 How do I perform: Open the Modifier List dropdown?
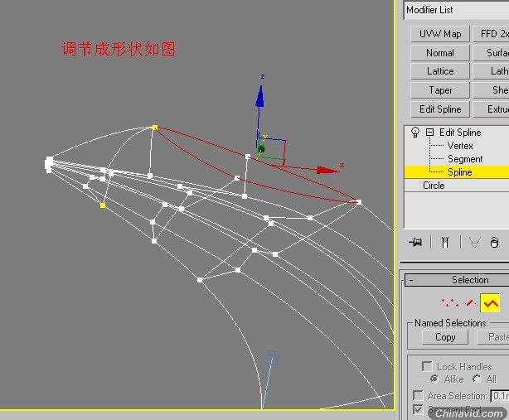[x=456, y=11]
